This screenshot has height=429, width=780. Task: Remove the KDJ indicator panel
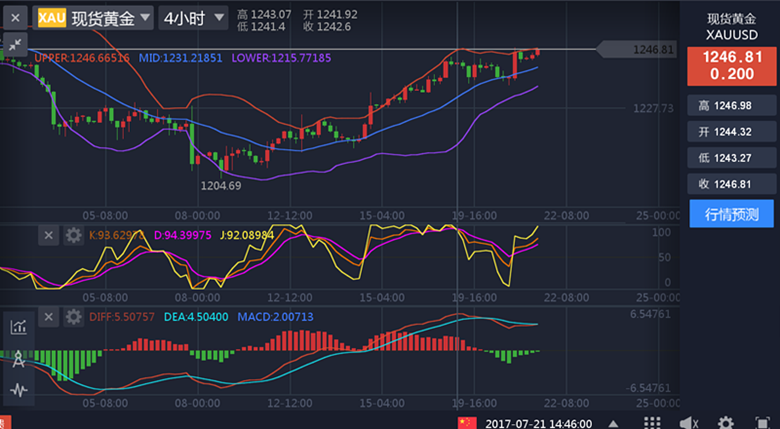(48, 235)
